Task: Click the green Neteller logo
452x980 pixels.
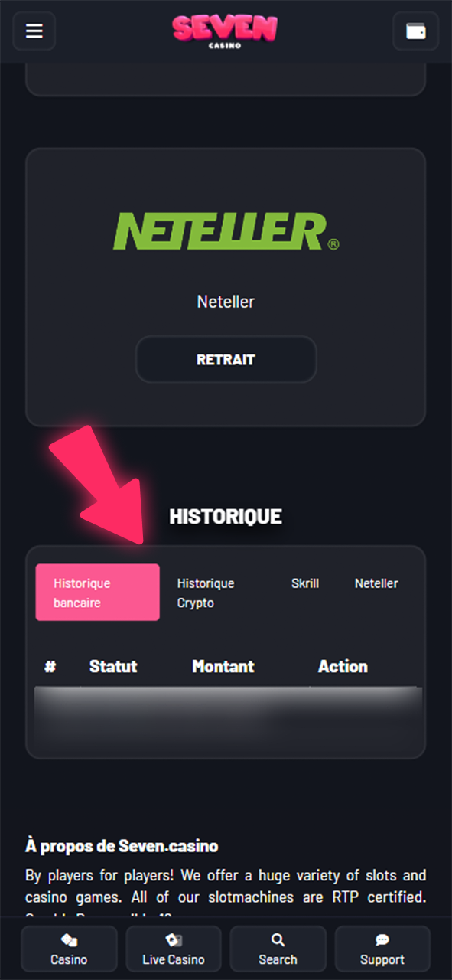Action: pyautogui.click(x=226, y=230)
